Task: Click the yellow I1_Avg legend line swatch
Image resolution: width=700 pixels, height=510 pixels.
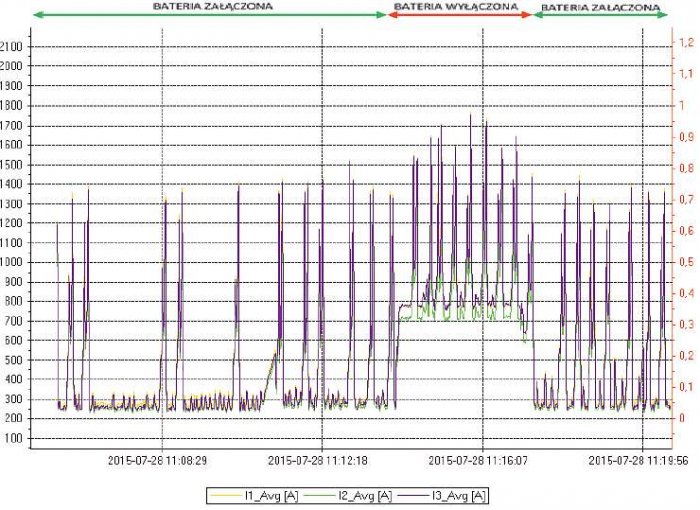Action: click(x=225, y=495)
